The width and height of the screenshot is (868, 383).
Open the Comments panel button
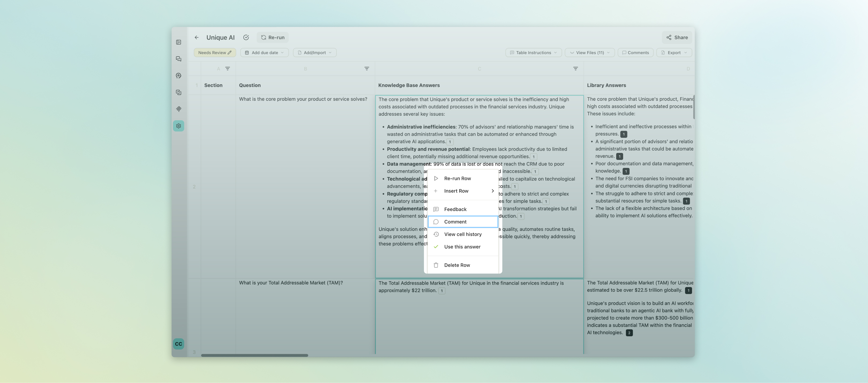(635, 52)
